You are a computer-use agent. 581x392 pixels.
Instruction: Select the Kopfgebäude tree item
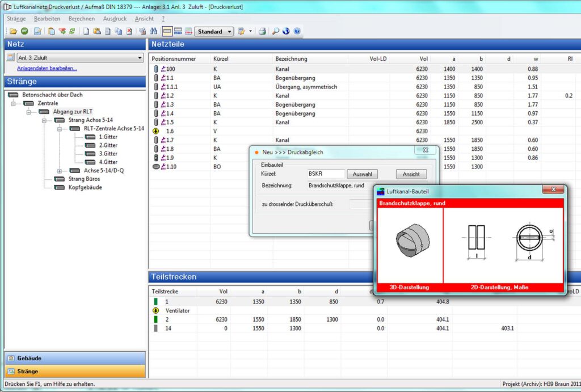(x=85, y=187)
